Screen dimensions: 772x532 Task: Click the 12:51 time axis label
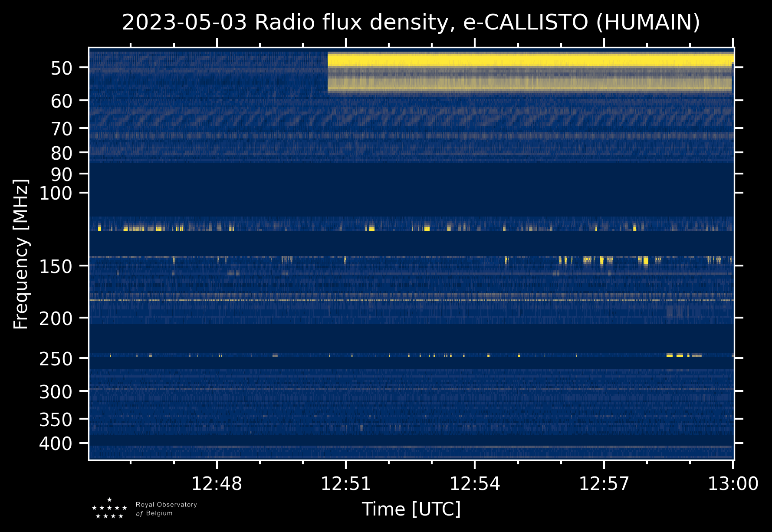(346, 483)
